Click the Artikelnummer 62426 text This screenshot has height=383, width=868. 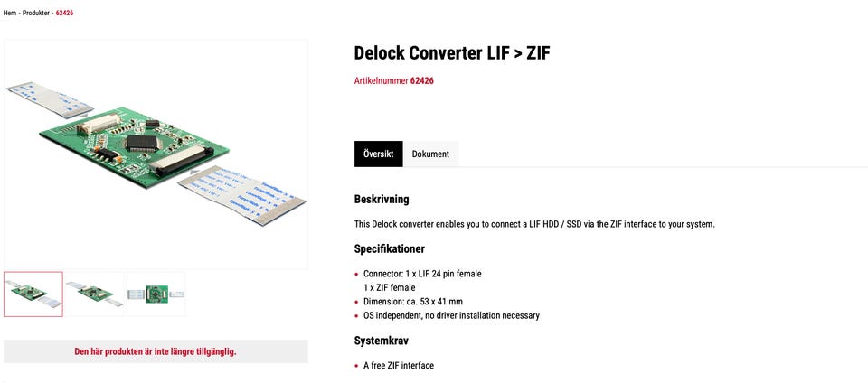394,80
